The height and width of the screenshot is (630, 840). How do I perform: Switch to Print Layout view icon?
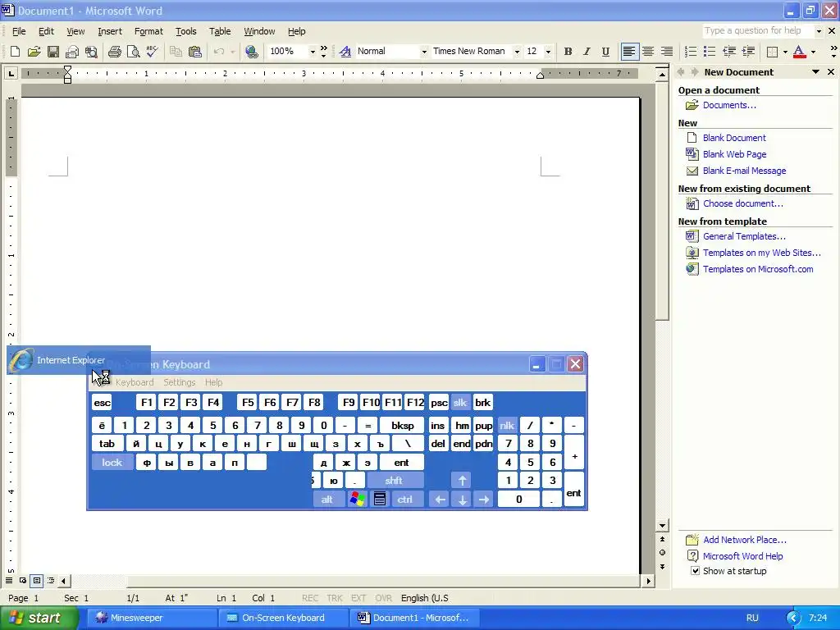(x=36, y=581)
